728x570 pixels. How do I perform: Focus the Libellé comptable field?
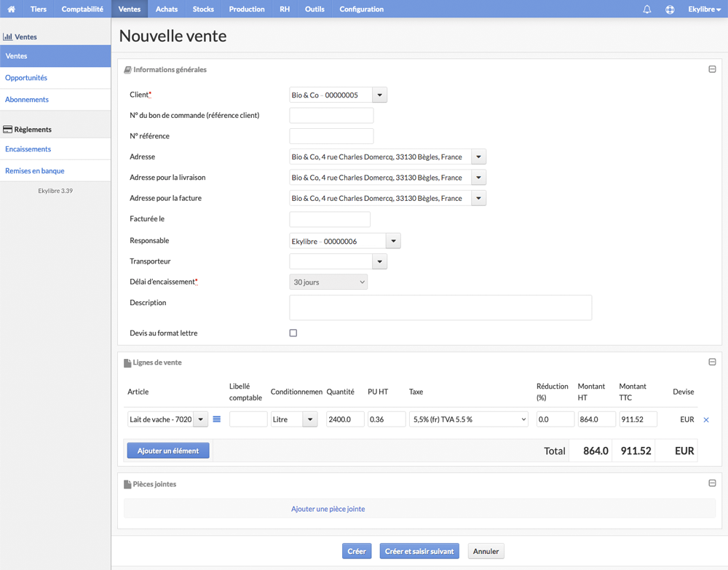point(248,419)
